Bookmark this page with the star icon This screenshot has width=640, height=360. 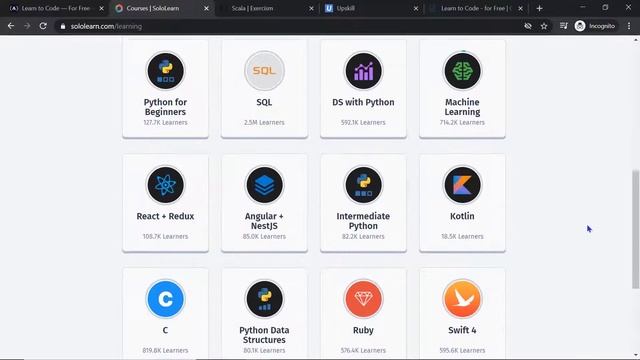click(x=544, y=26)
